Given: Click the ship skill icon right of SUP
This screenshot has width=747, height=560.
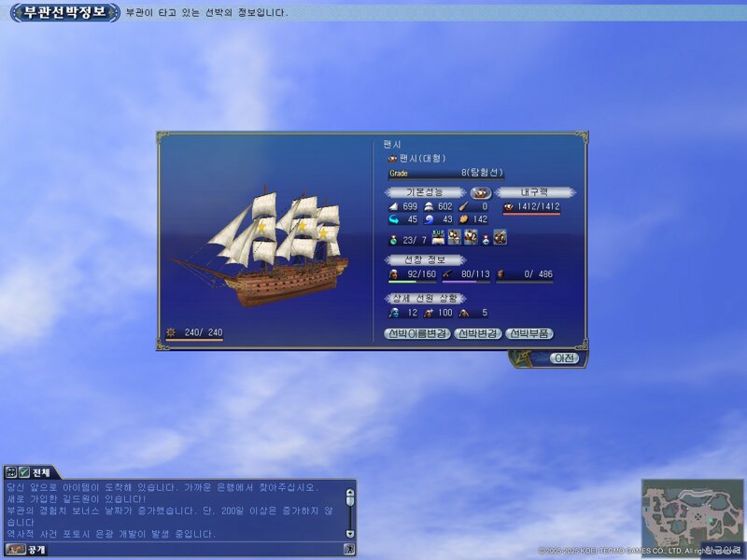Looking at the screenshot, I should (x=455, y=237).
